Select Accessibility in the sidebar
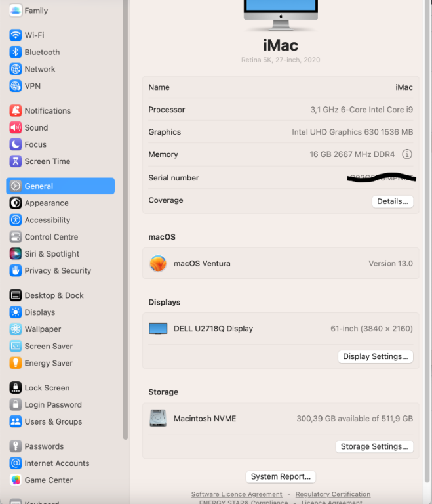This screenshot has width=432, height=504. coord(47,220)
